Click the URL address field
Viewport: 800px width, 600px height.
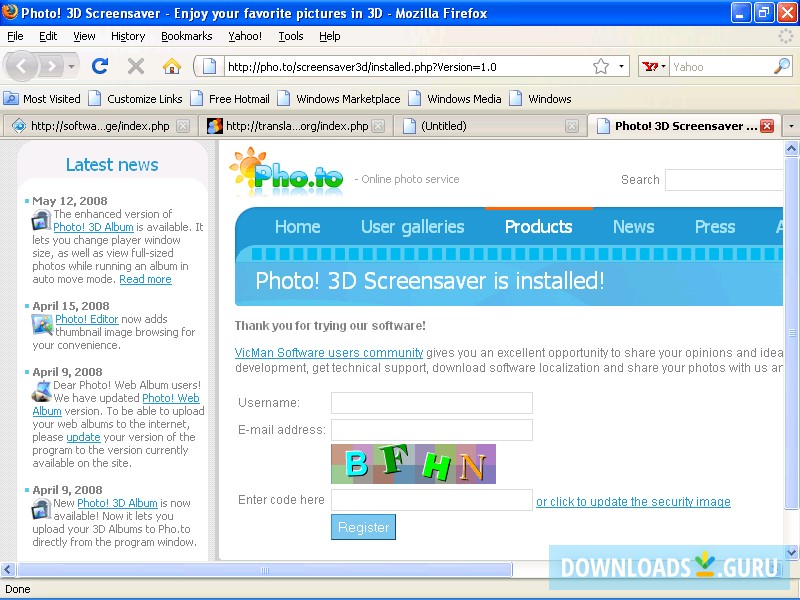pyautogui.click(x=407, y=67)
